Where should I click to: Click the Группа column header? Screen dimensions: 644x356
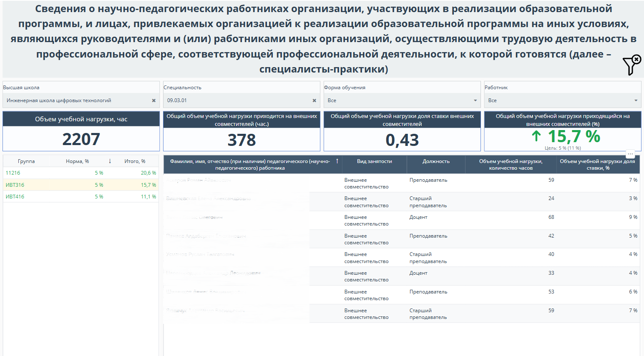tap(26, 161)
